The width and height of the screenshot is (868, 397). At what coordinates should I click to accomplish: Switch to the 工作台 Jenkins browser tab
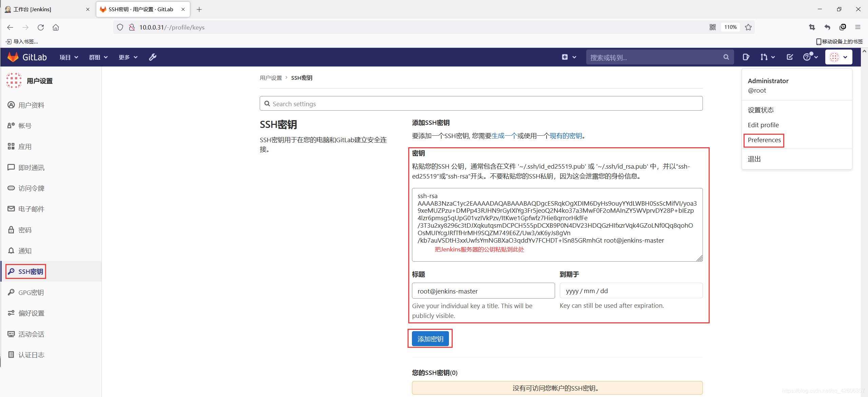point(47,9)
